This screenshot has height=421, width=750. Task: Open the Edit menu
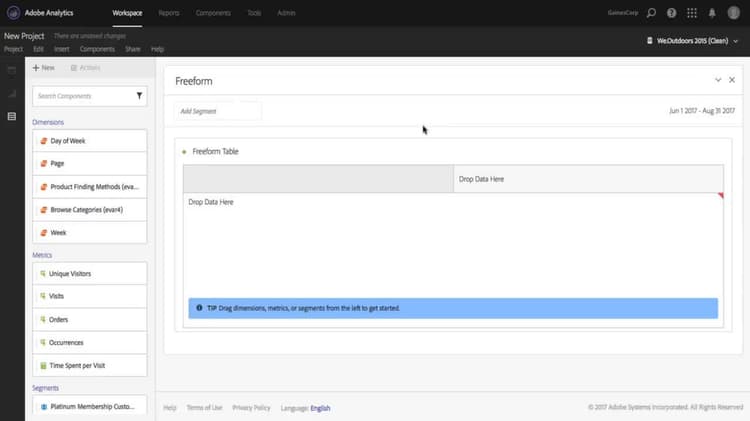pos(38,49)
